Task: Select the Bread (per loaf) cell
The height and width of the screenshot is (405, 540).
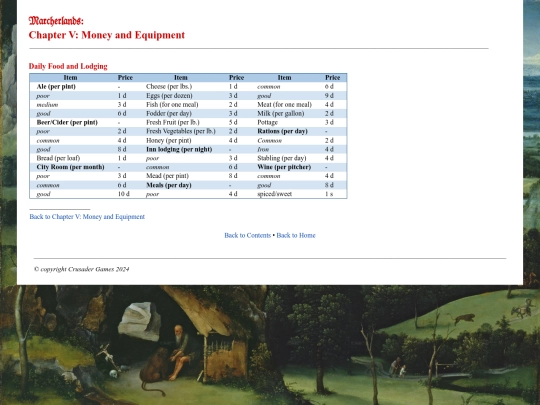Action: 58,158
